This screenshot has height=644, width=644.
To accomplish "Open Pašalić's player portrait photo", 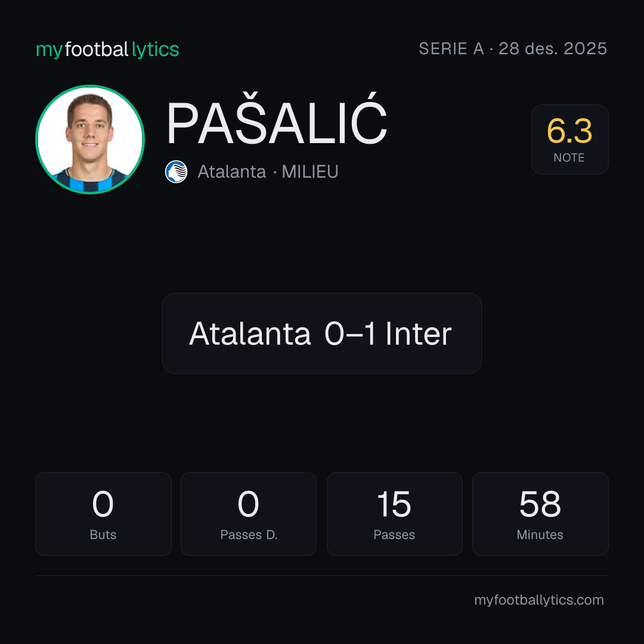I will tap(90, 139).
